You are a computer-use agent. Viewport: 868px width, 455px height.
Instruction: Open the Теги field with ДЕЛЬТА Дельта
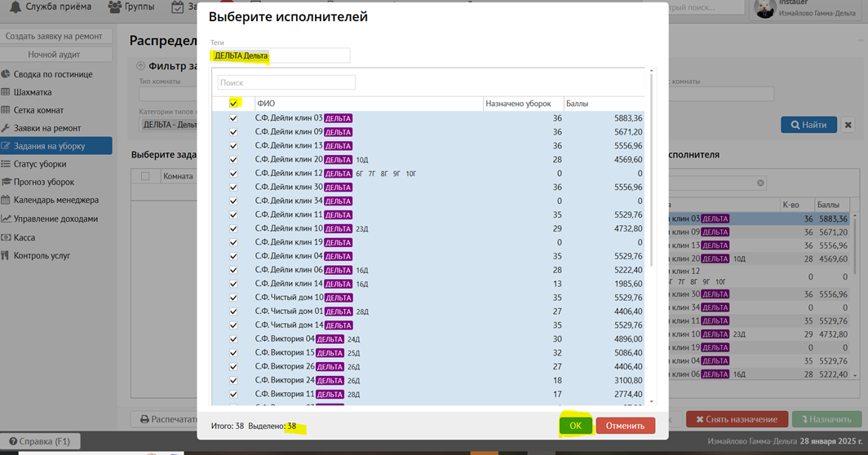tap(280, 55)
